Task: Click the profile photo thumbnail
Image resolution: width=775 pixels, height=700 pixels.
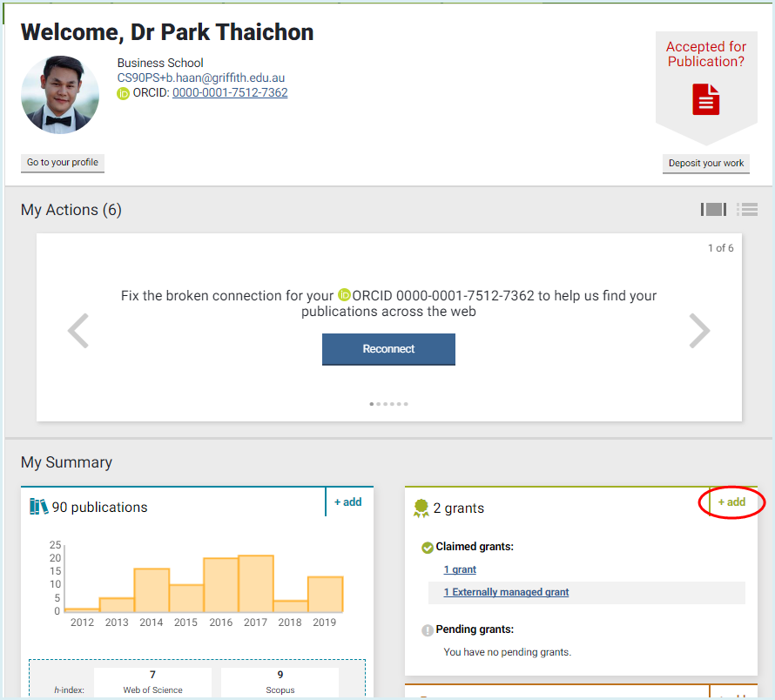Action: [x=60, y=95]
